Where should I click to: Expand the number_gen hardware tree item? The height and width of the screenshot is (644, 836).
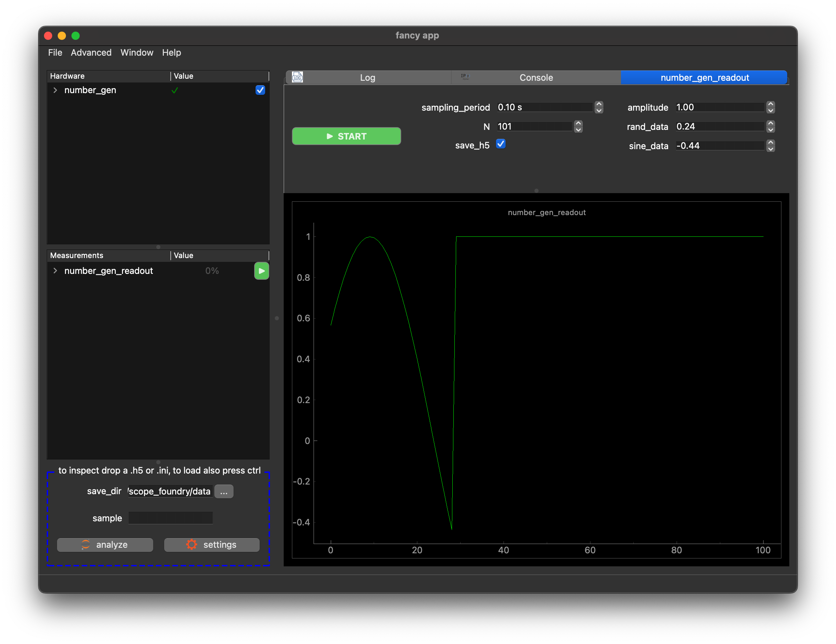tap(54, 91)
